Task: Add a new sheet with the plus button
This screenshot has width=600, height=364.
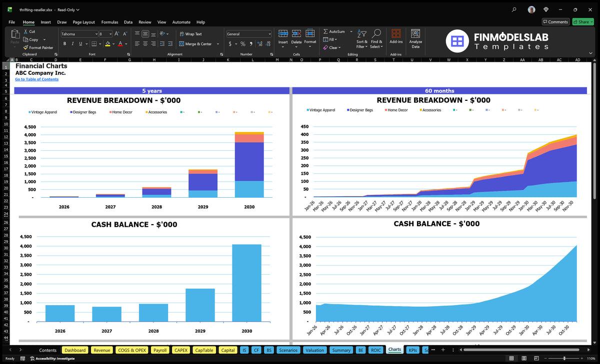Action: click(x=442, y=350)
